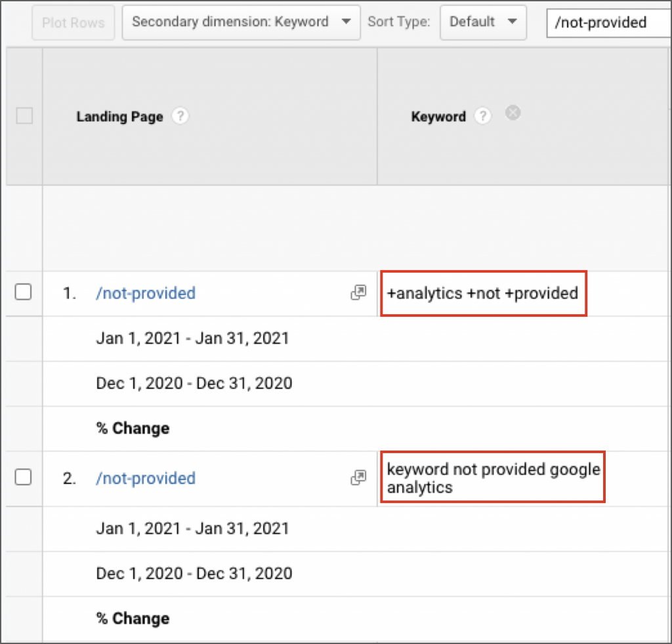
Task: Sort by the Landing Page column header
Action: (120, 117)
